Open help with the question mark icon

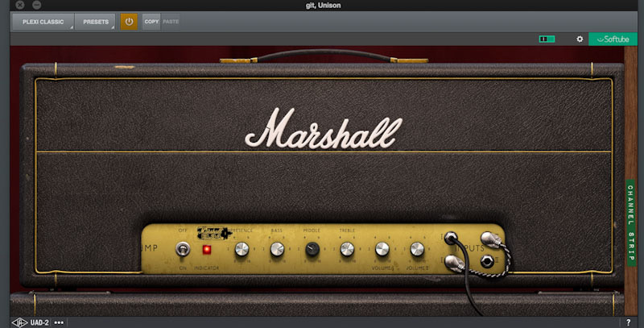point(628,322)
